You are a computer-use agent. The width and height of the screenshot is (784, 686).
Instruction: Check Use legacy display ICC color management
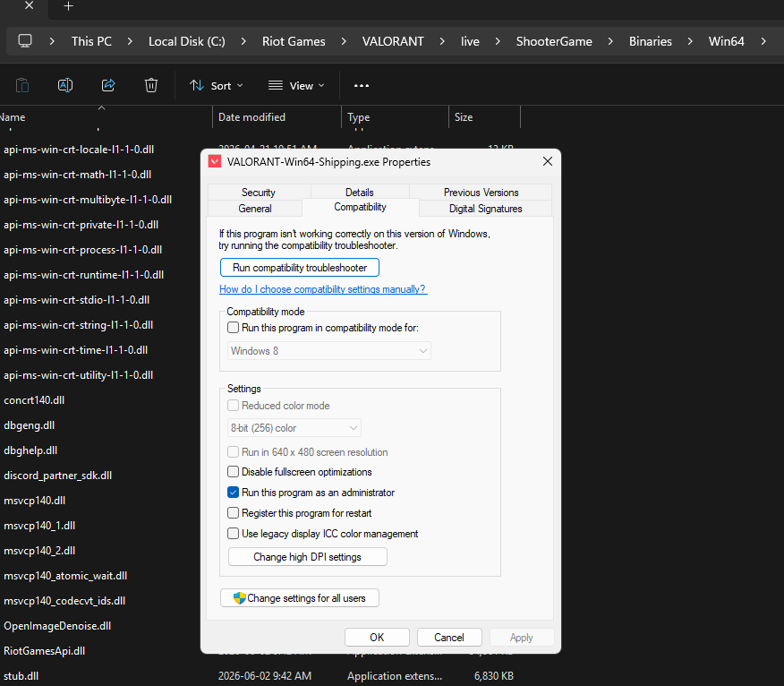(233, 534)
